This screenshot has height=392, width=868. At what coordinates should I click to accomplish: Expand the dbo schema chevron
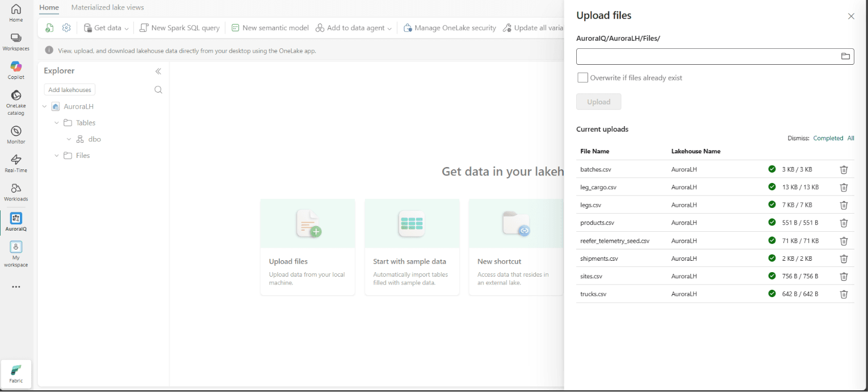(x=69, y=139)
